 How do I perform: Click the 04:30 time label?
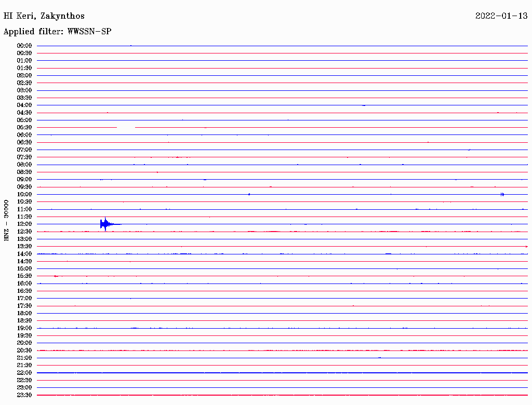click(x=24, y=113)
